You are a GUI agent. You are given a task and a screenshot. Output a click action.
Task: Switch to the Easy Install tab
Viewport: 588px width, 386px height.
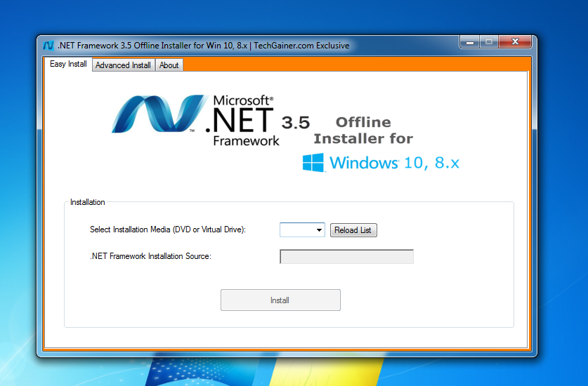click(68, 64)
